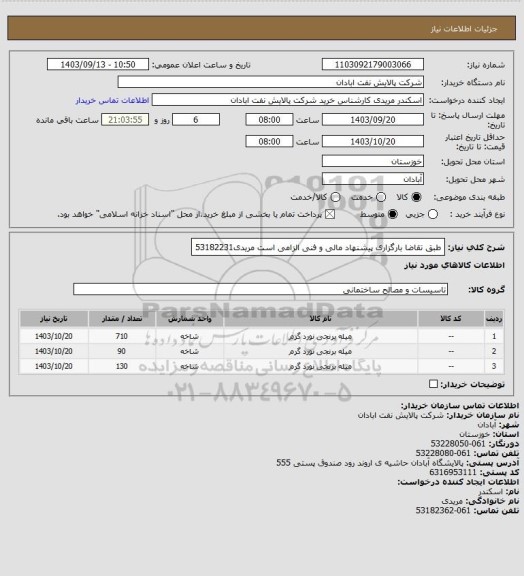The height and width of the screenshot is (576, 524).
Task: Click the کد کالا column header
Action: (x=451, y=318)
